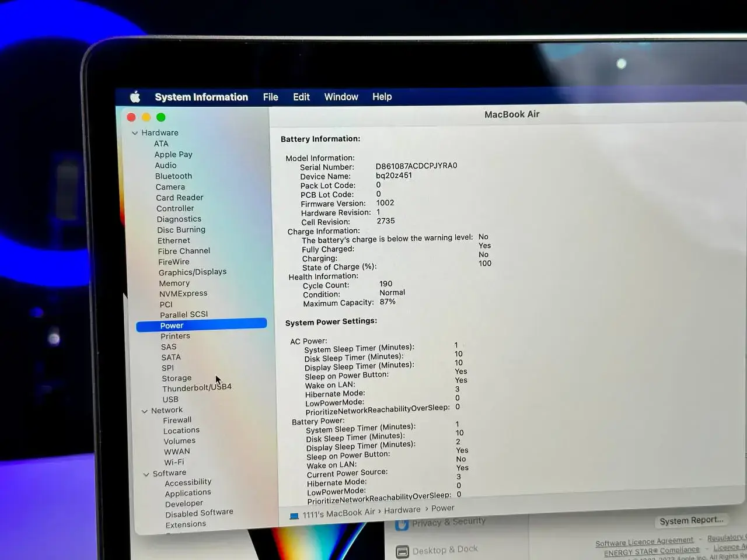
Task: Close the System Information window
Action: pyautogui.click(x=131, y=117)
